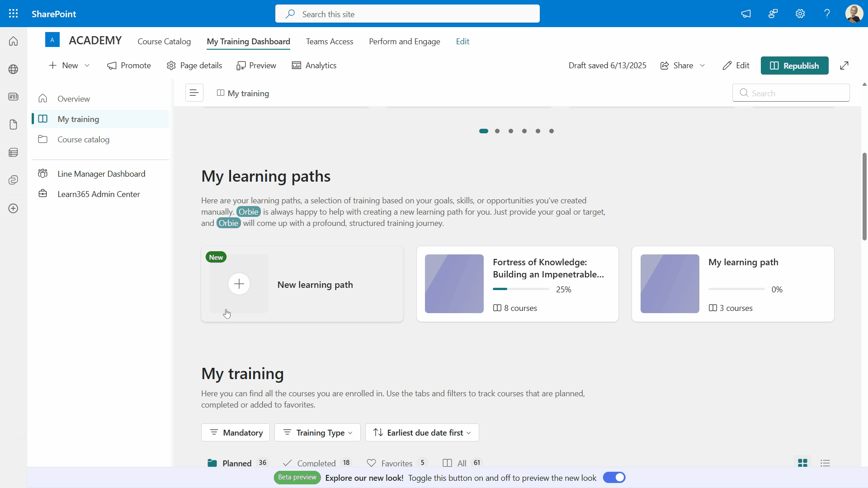The height and width of the screenshot is (488, 868).
Task: Open the SharePoint app launcher waffle
Action: [x=14, y=14]
